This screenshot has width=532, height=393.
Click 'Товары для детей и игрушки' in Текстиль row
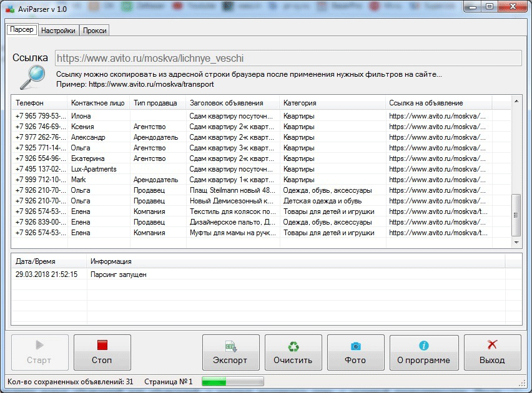[x=329, y=211]
